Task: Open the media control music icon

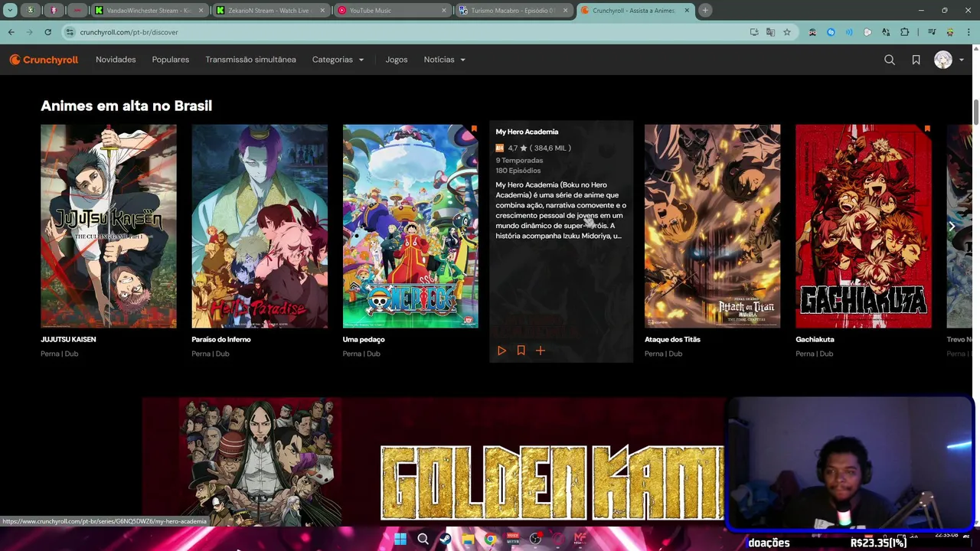Action: (932, 32)
